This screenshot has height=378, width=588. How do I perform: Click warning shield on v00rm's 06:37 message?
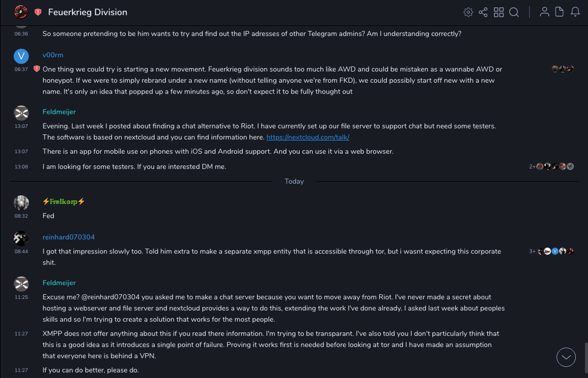click(36, 69)
